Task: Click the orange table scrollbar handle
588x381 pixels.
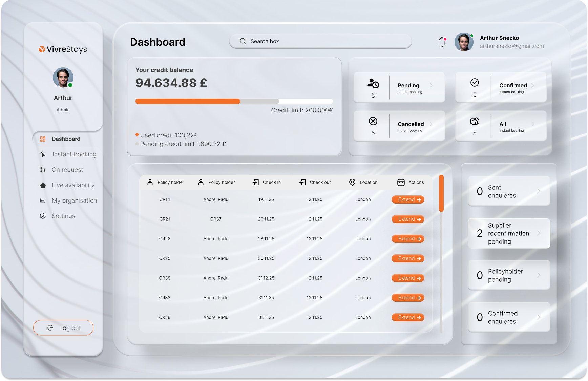Action: pyautogui.click(x=441, y=193)
